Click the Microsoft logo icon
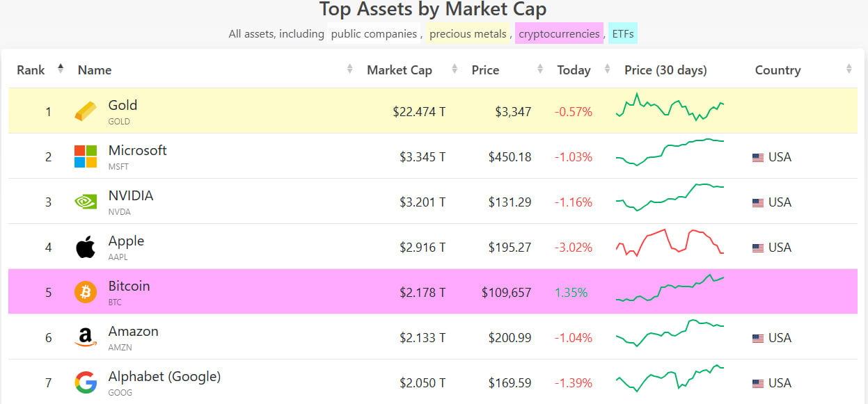 click(x=86, y=156)
